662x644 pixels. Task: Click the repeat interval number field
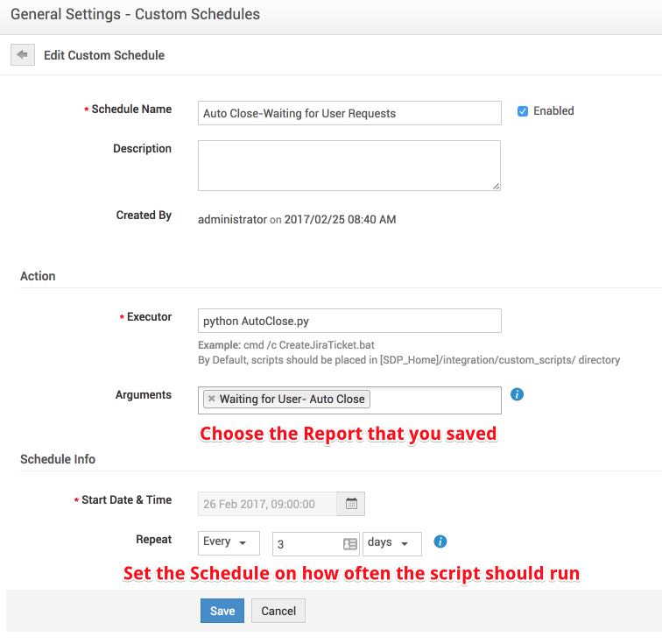pyautogui.click(x=306, y=544)
